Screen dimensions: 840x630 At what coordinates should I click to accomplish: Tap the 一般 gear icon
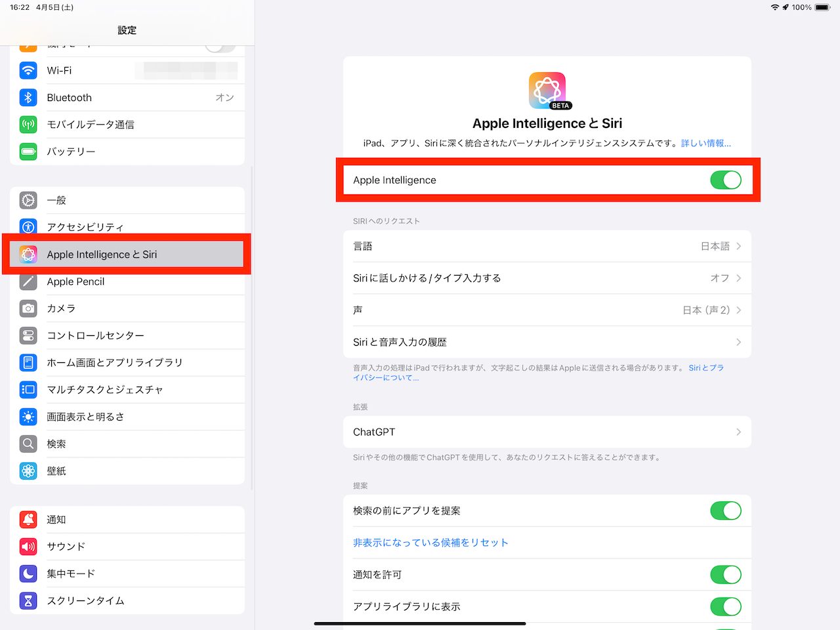point(28,200)
